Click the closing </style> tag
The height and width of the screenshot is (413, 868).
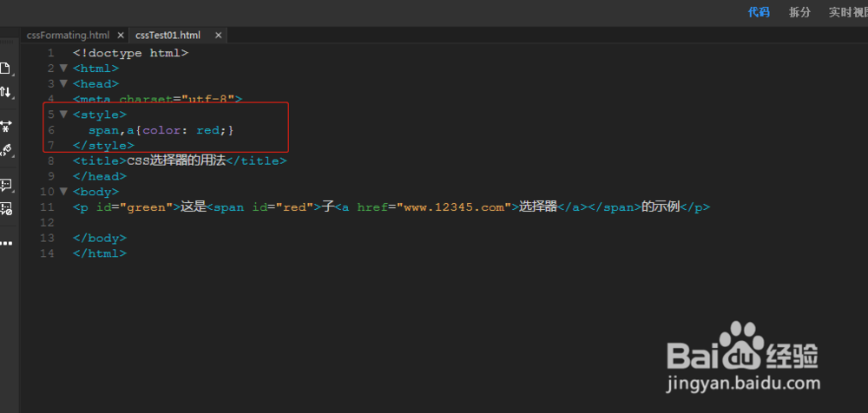[x=103, y=146]
